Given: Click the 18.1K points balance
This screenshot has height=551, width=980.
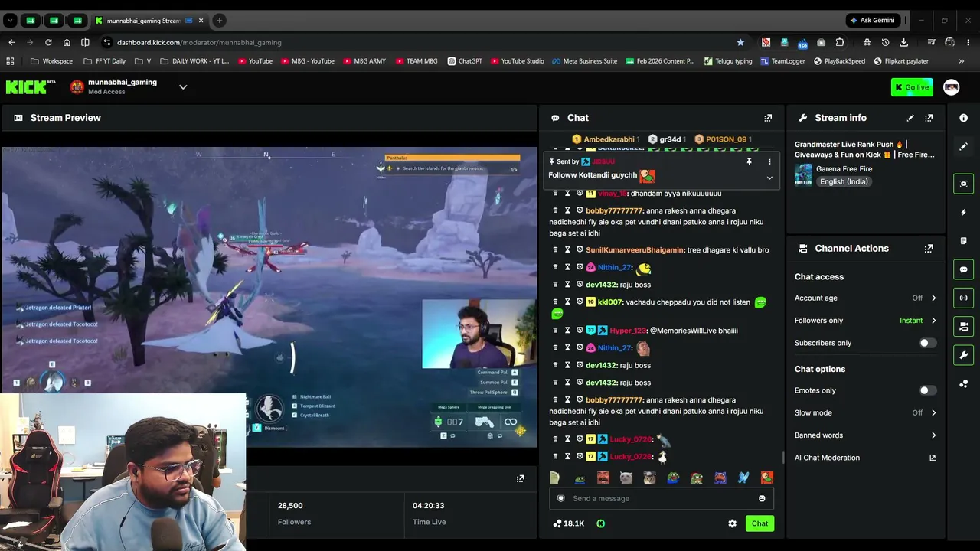Looking at the screenshot, I should [568, 523].
